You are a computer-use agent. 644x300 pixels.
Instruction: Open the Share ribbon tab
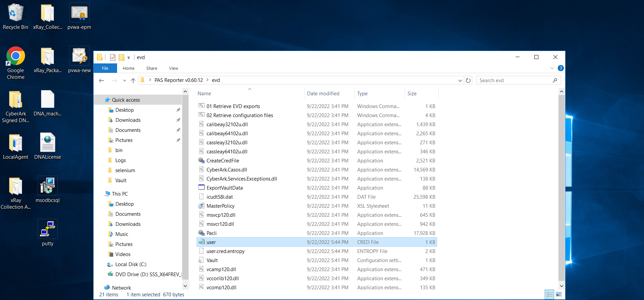pyautogui.click(x=152, y=68)
